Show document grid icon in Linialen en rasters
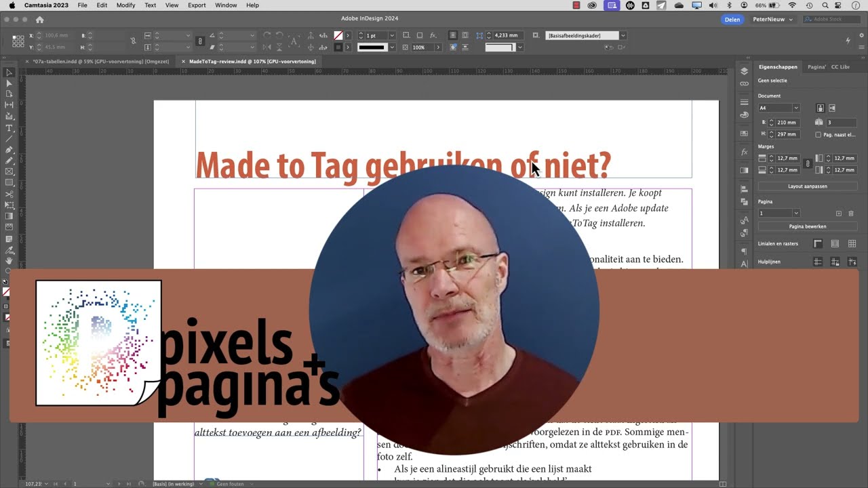 click(852, 243)
